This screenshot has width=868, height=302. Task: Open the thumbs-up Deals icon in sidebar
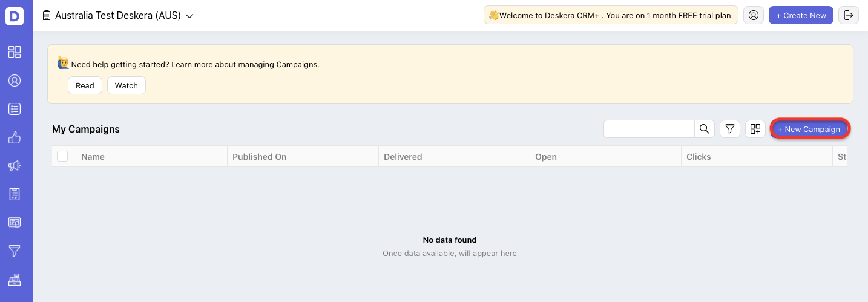[15, 137]
